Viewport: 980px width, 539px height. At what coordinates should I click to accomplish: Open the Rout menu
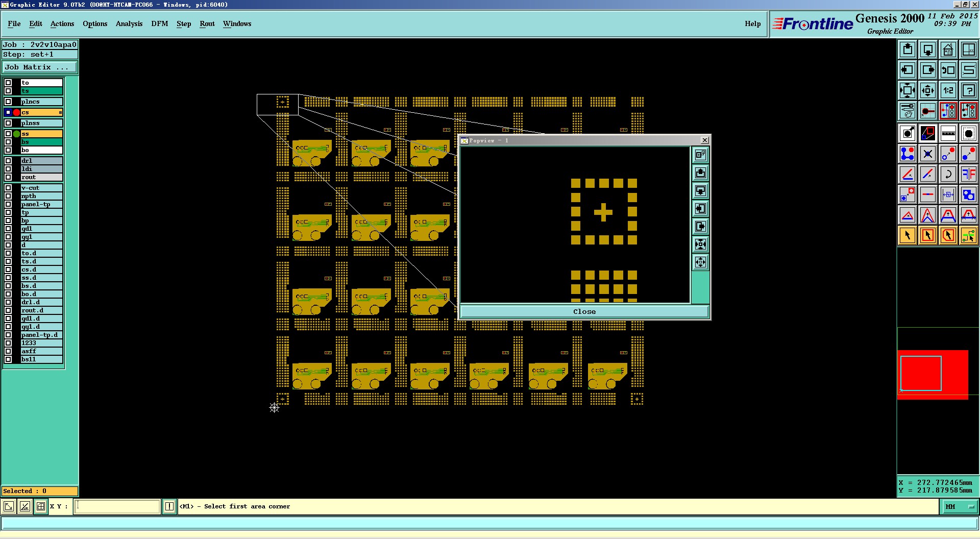[207, 23]
